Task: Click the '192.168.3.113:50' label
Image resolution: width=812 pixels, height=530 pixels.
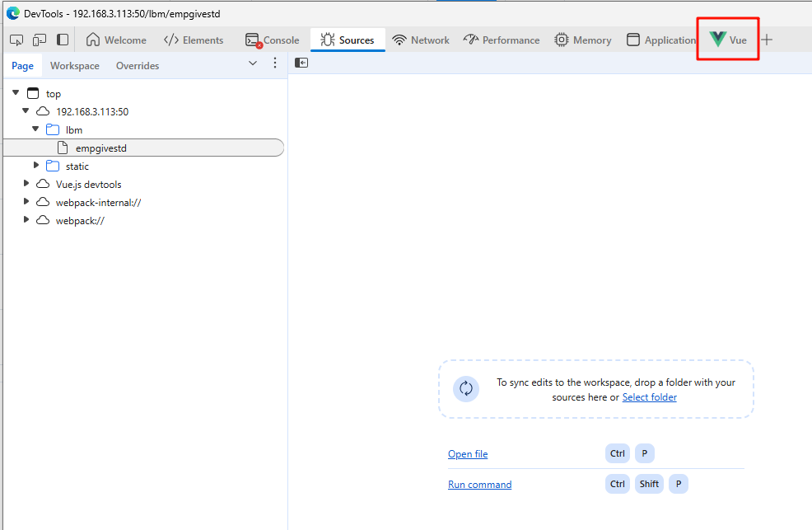Action: click(x=92, y=112)
